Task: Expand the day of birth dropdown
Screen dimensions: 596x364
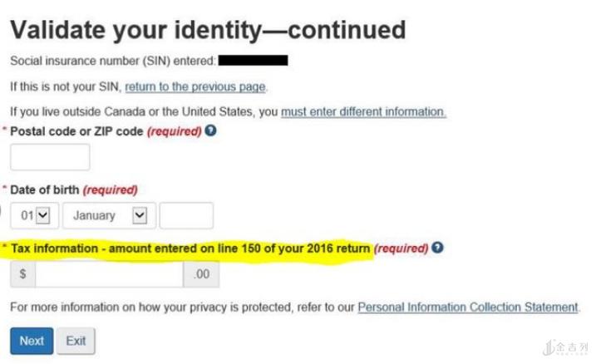Action: (35, 215)
